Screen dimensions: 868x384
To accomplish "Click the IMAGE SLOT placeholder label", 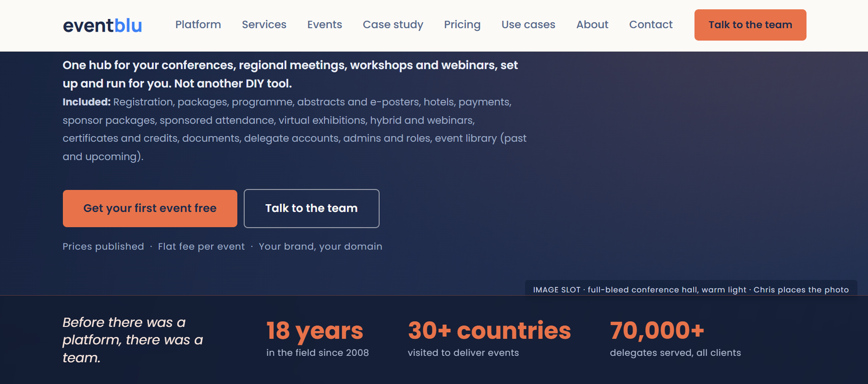I will click(691, 289).
